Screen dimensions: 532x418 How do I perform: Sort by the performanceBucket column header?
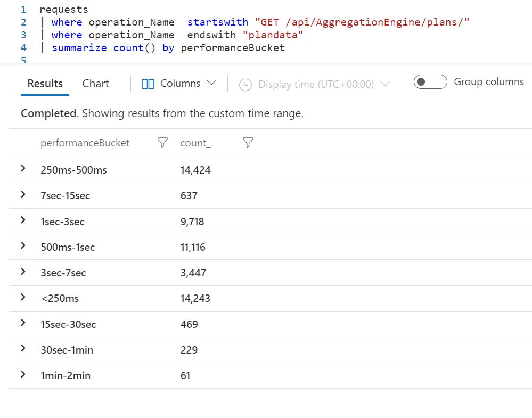click(85, 143)
